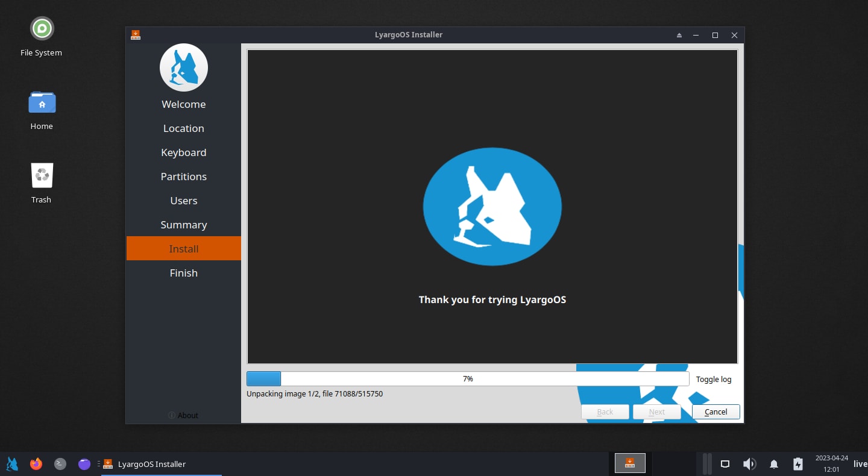The height and width of the screenshot is (476, 868).
Task: Open the power manager battery tray icon
Action: tap(798, 464)
